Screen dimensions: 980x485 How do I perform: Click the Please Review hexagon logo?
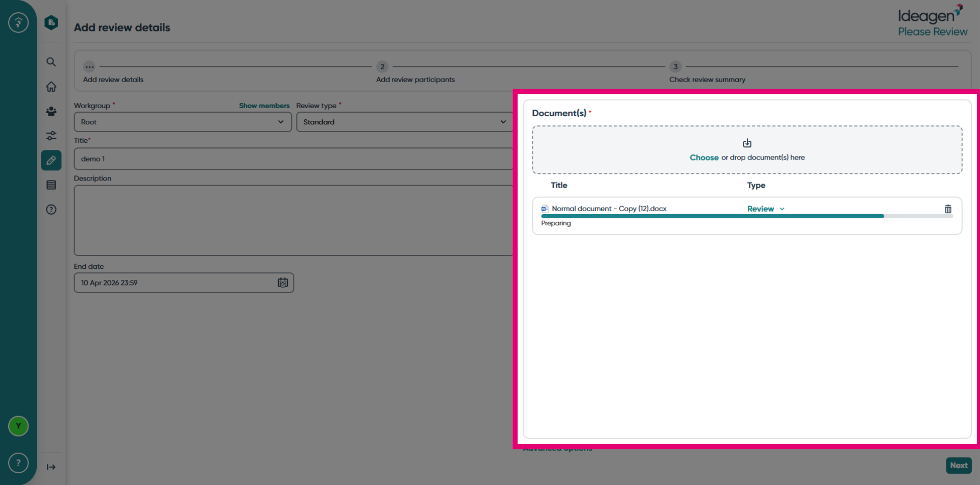click(x=51, y=22)
